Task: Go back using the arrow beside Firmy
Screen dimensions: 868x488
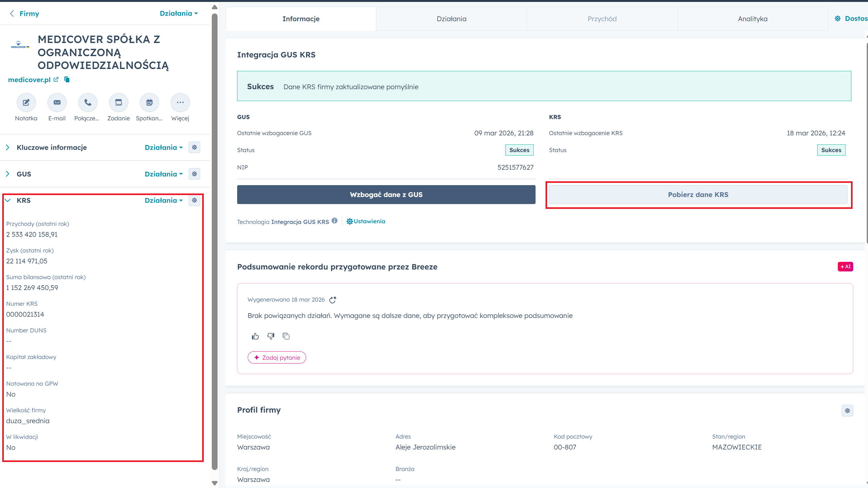Action: tap(12, 13)
